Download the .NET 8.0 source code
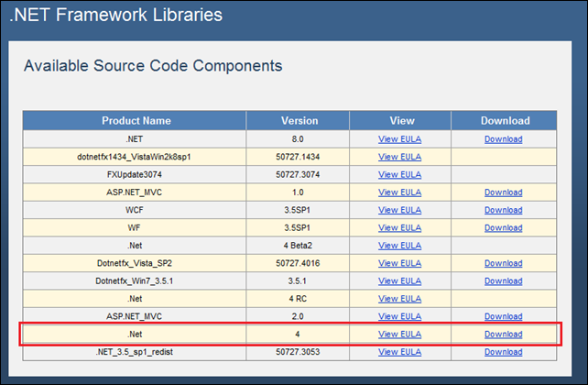Viewport: 588px width, 385px height. (x=503, y=139)
